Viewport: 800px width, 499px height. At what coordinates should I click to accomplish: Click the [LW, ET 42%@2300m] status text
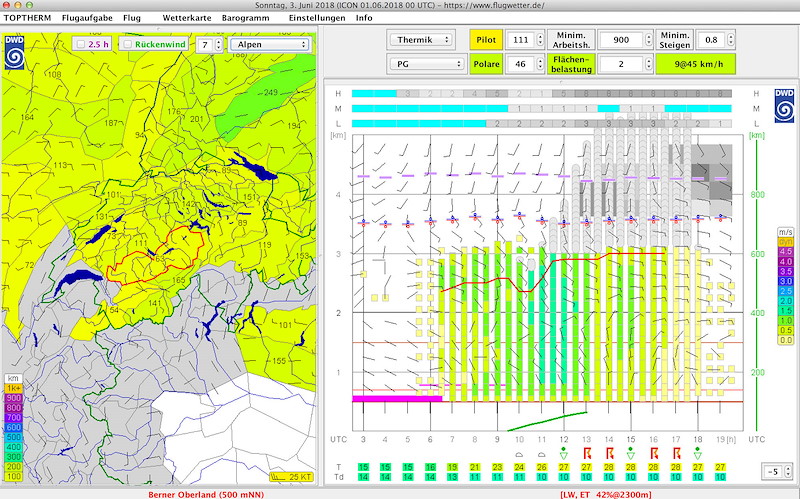point(606,494)
